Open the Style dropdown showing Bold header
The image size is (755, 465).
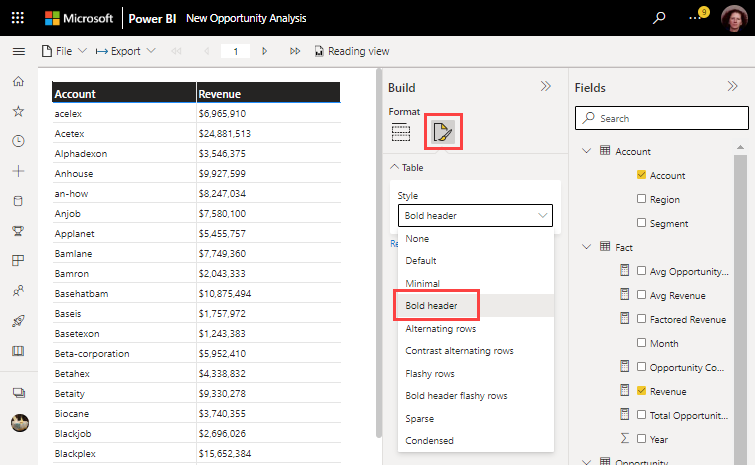coord(475,216)
